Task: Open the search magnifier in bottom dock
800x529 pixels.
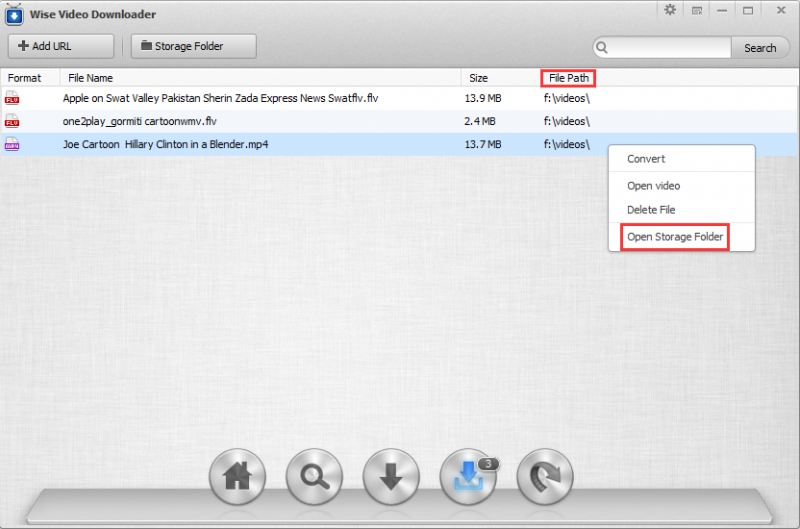Action: [x=314, y=476]
